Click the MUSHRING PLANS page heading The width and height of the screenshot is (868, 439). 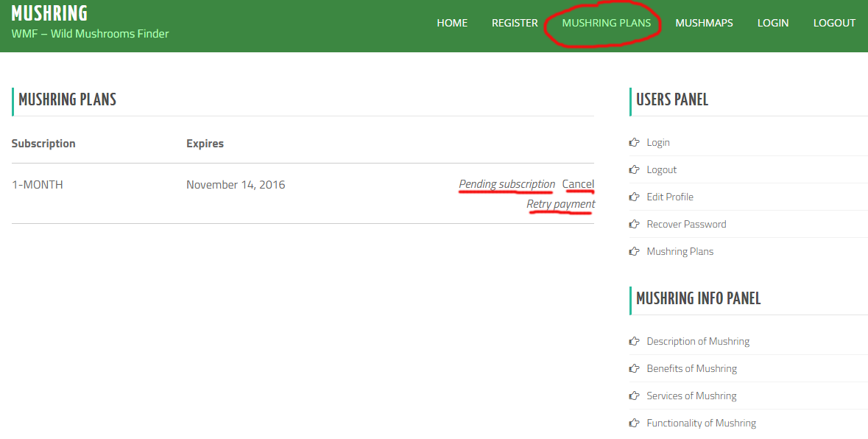click(68, 99)
